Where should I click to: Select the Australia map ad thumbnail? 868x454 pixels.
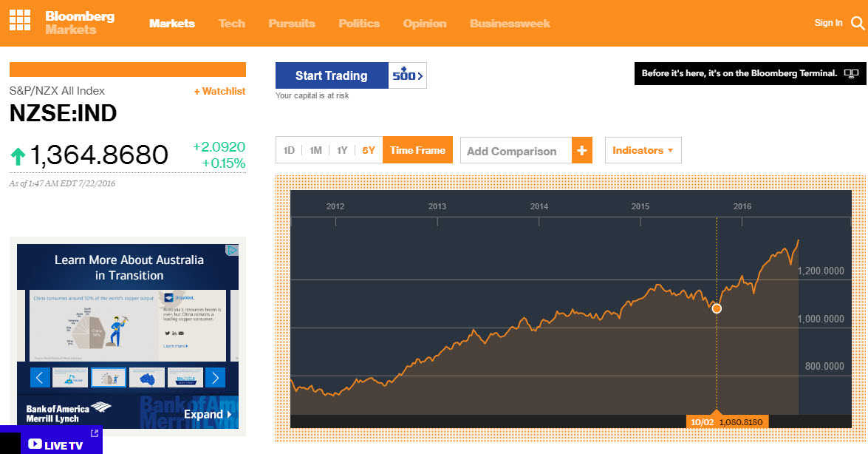tap(147, 378)
